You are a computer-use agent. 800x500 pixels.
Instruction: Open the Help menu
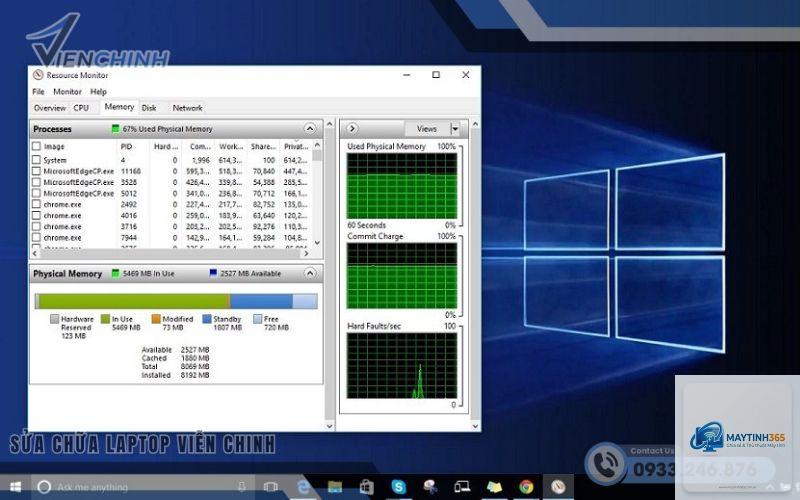pos(98,91)
